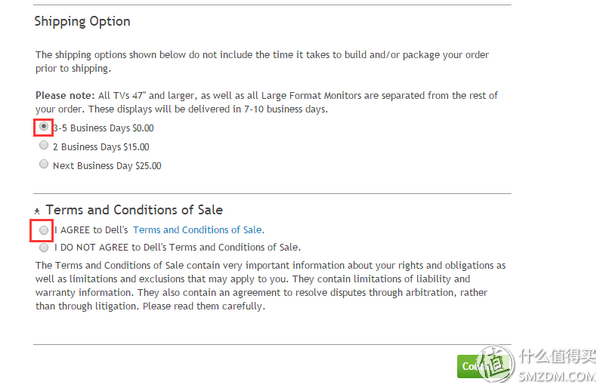Screen dimensions: 600x388
Task: Click the Shipping Option heading
Action: tap(82, 21)
